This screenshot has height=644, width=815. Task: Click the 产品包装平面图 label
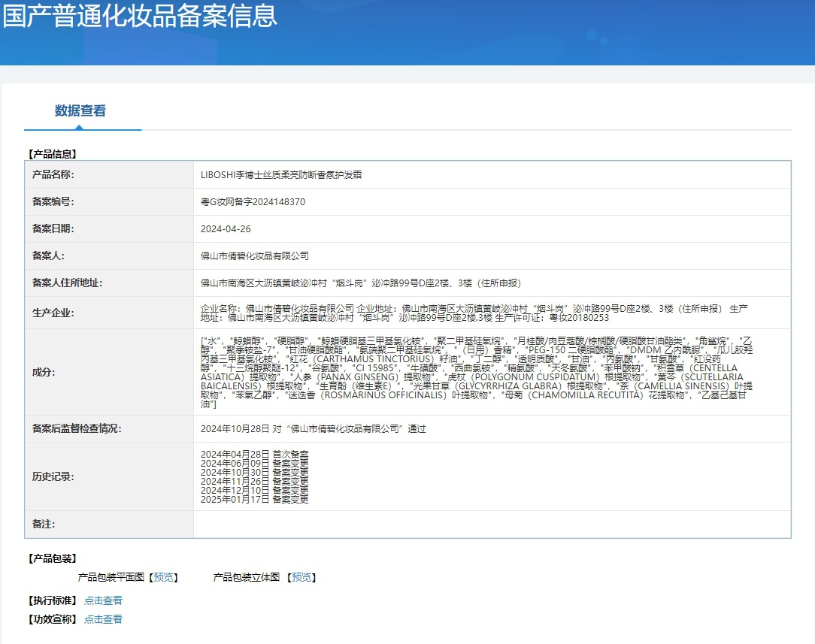(111, 577)
